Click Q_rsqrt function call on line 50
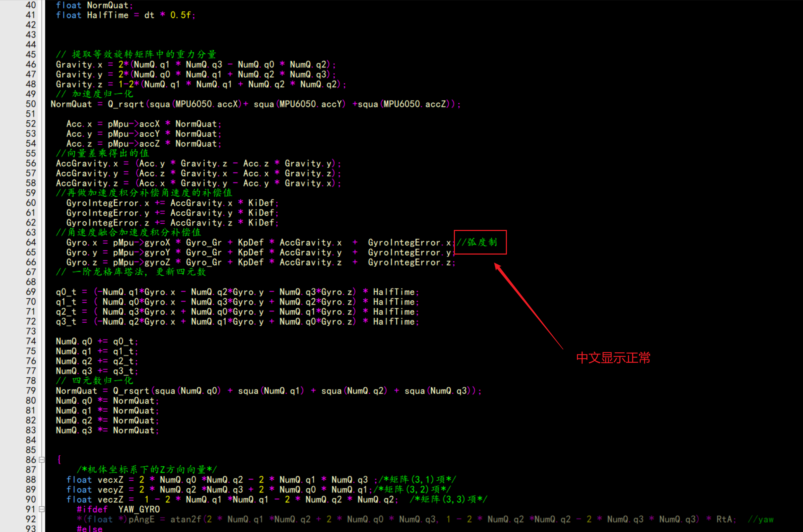803x532 pixels. pos(126,104)
